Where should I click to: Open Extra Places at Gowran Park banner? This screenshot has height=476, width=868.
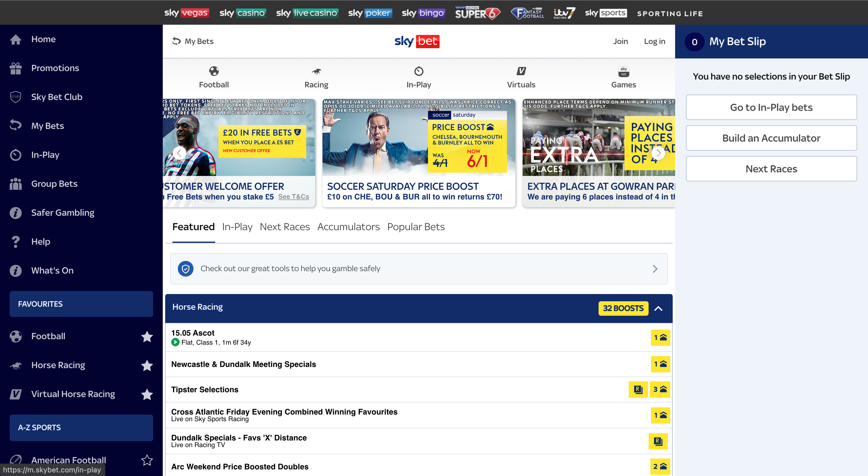599,153
